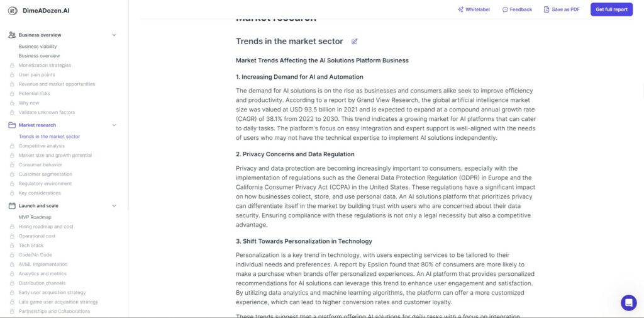Click the lock icon next to Monetization strategies

pos(13,65)
